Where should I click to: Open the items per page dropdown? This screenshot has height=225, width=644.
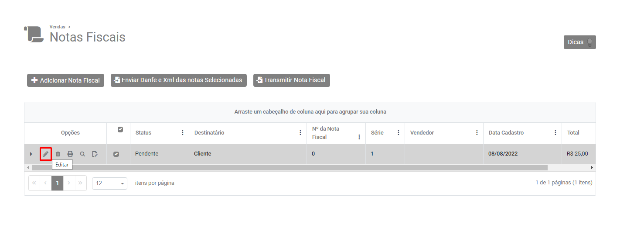coord(109,183)
